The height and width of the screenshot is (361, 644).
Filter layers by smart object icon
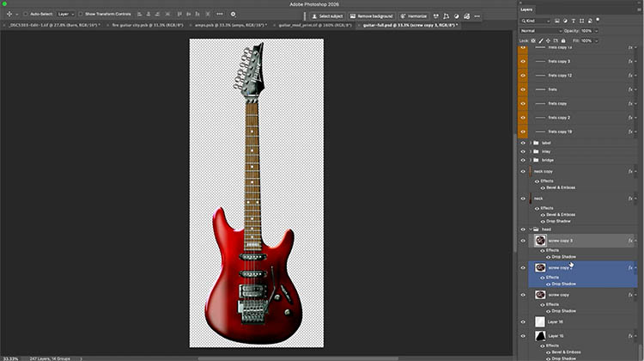(590, 21)
